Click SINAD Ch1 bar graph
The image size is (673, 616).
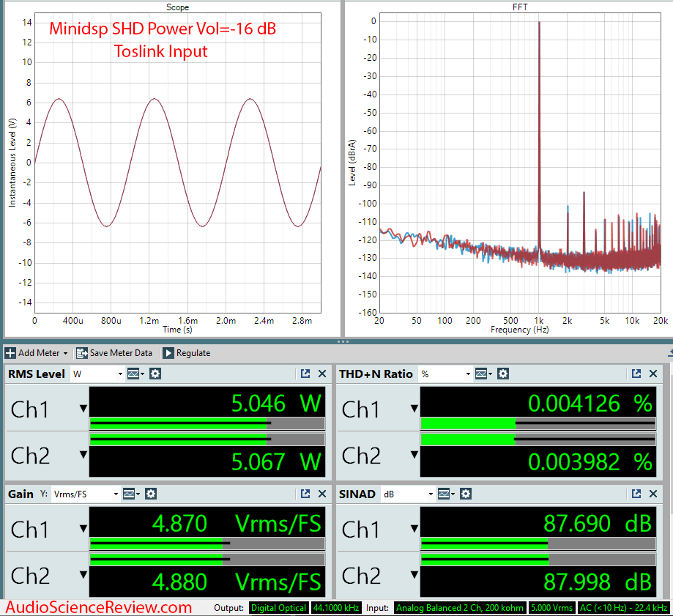point(538,544)
